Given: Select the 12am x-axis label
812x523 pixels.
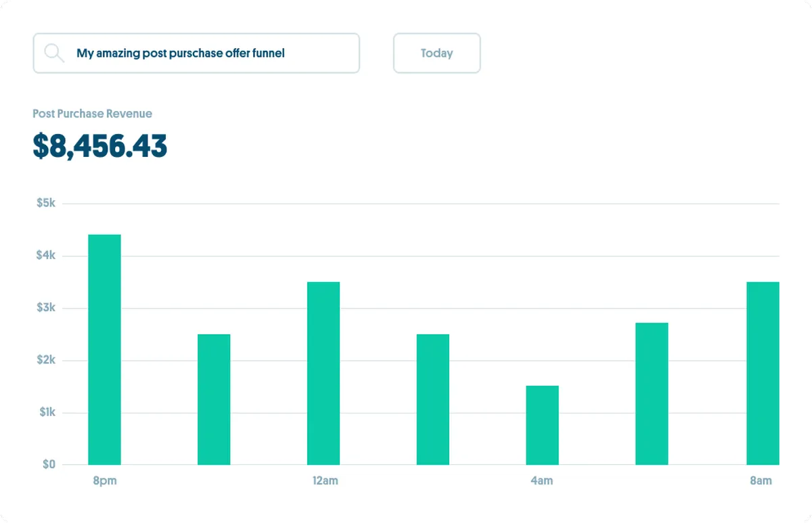Looking at the screenshot, I should [325, 481].
